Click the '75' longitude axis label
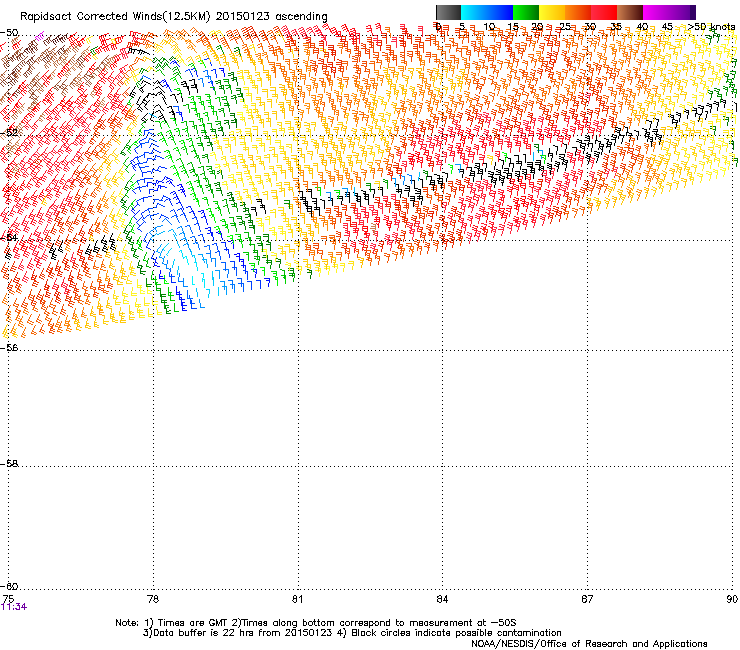 tap(8, 599)
